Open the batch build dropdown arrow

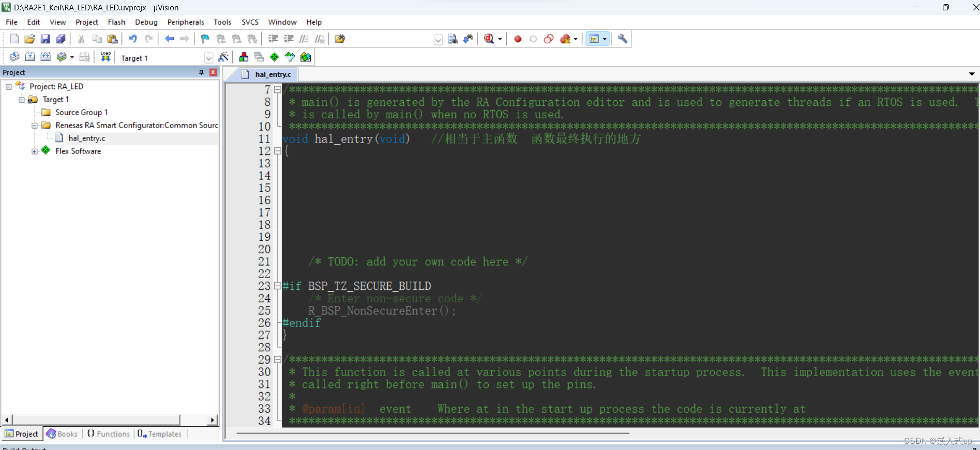point(72,57)
